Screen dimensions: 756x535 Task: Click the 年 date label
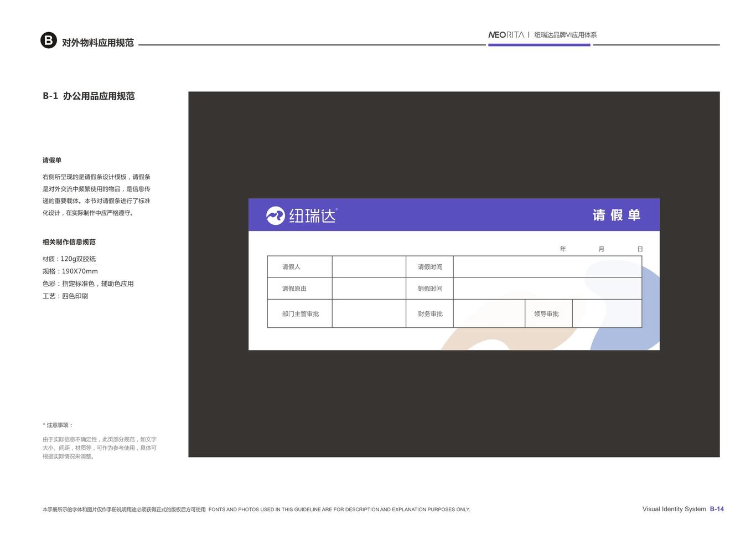pyautogui.click(x=563, y=249)
